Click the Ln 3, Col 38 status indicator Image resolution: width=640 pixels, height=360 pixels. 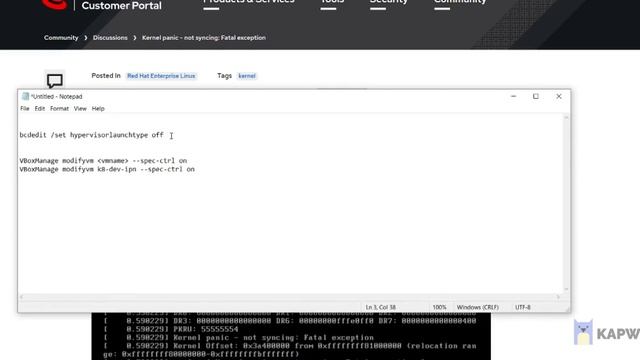point(380,307)
